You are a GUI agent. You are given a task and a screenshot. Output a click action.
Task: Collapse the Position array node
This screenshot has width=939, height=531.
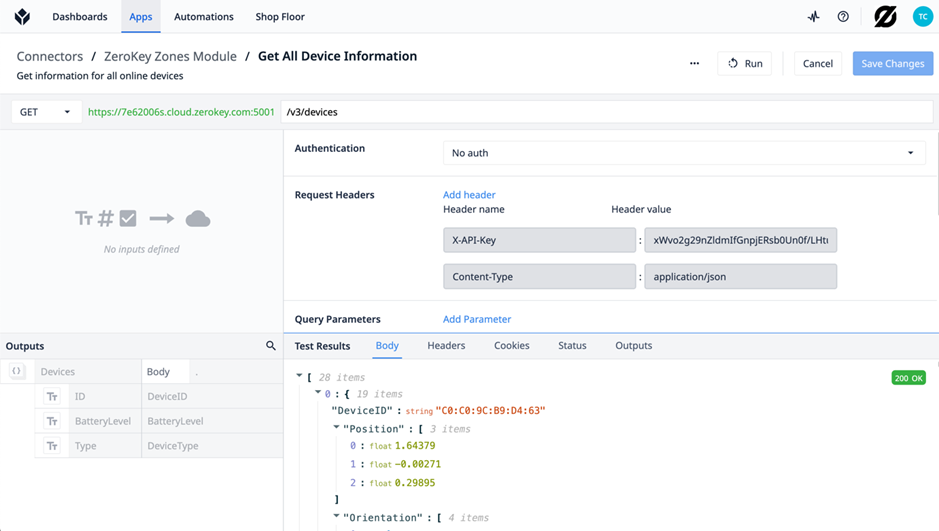click(337, 427)
